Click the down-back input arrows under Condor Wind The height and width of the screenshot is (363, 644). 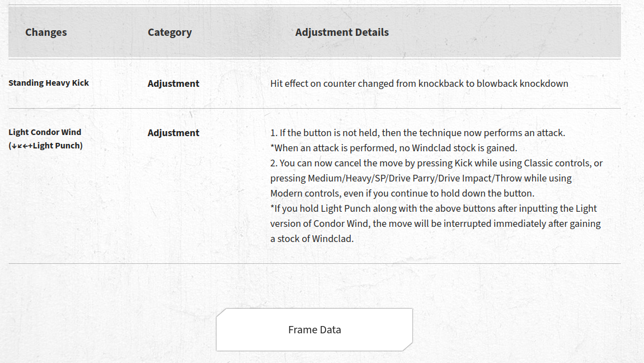[20, 146]
